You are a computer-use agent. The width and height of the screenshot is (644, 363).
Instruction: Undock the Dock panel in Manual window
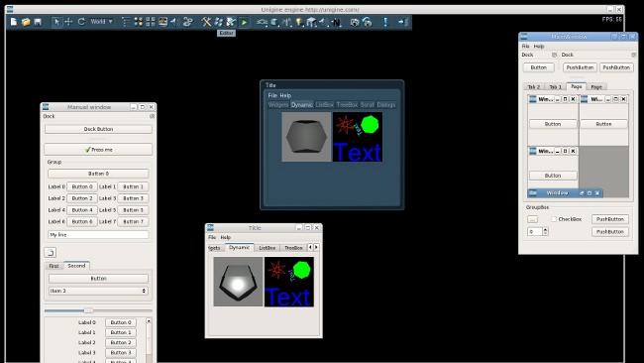(152, 116)
